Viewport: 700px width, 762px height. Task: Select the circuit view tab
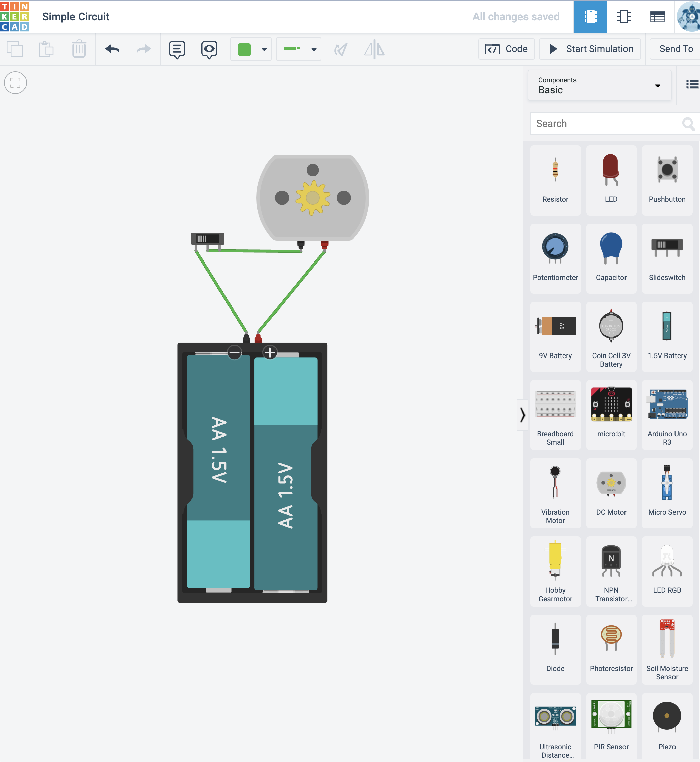590,17
